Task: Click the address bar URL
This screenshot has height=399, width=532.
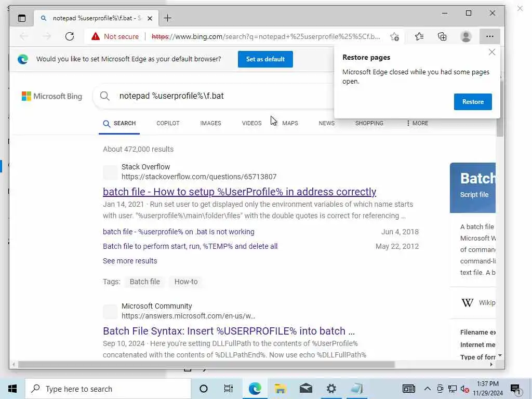Action: click(x=265, y=36)
